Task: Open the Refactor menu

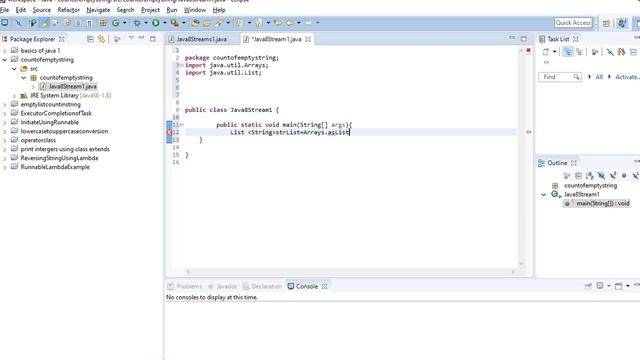Action: 69,10
